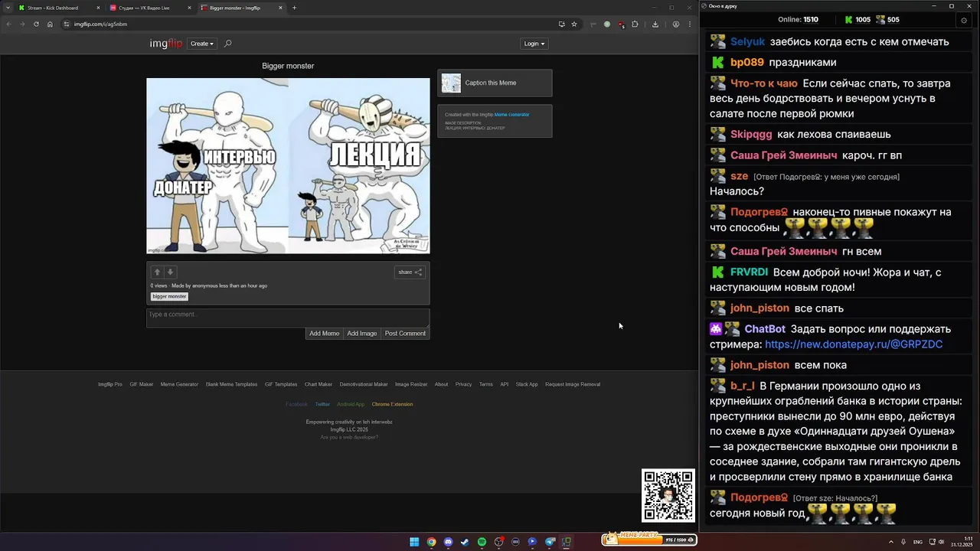Screen dimensions: 980x551
Task: Click the imgflip logo
Action: [166, 44]
